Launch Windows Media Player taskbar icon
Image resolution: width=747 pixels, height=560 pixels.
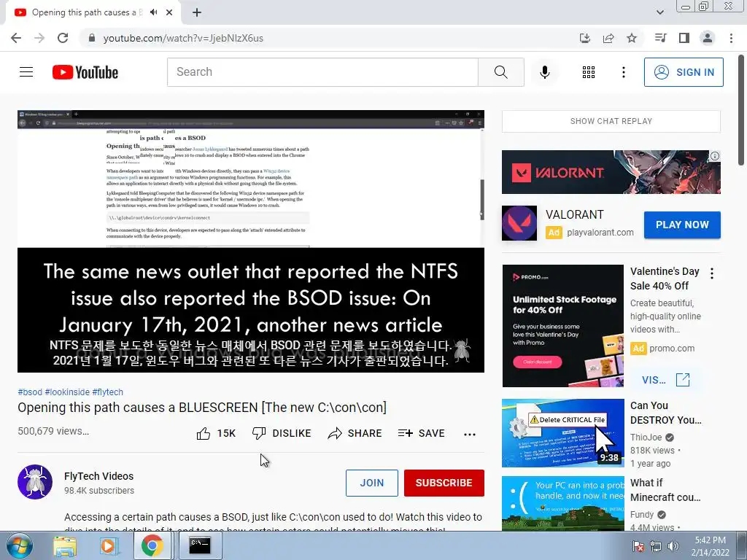(x=108, y=545)
